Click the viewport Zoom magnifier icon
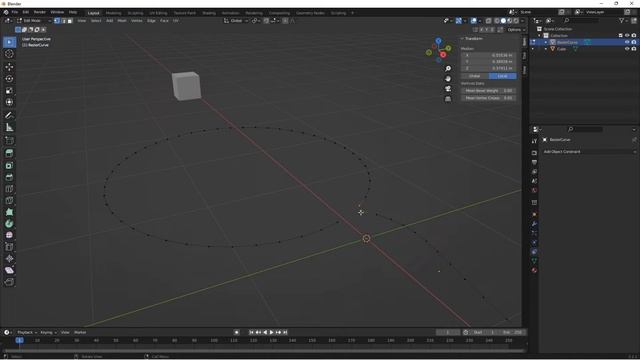This screenshot has height=360, width=640. tap(448, 69)
